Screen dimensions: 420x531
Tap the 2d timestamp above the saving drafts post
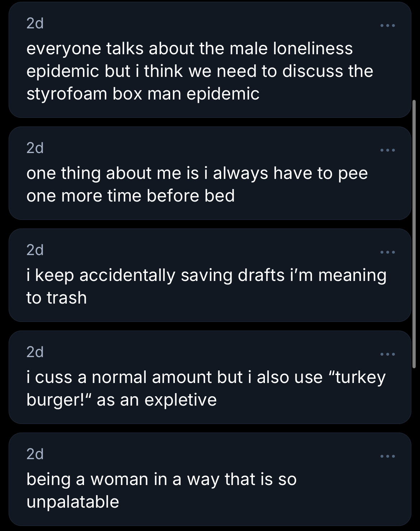[35, 250]
